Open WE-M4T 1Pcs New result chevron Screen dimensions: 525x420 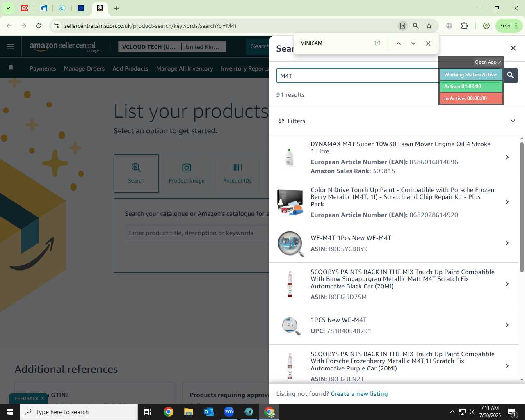click(507, 243)
